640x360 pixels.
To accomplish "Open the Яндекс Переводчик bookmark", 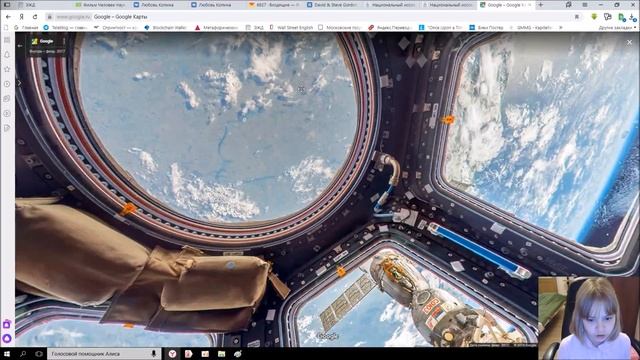I will pyautogui.click(x=391, y=28).
